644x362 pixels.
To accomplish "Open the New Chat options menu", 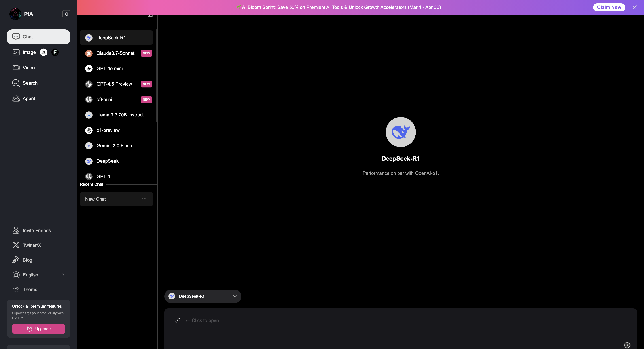I will (x=144, y=199).
